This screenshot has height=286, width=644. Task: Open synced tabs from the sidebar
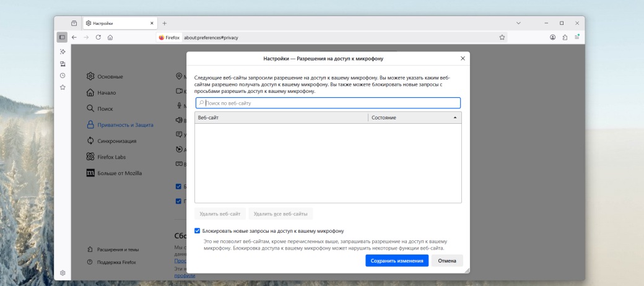[63, 64]
